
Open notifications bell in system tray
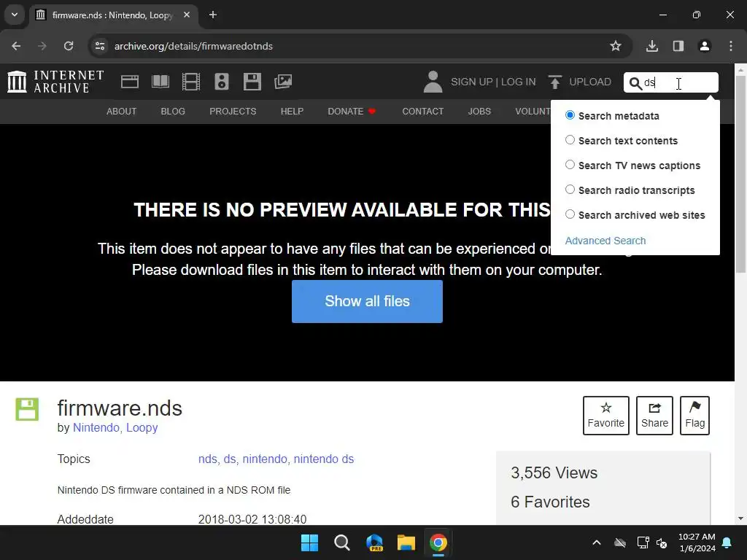[727, 542]
